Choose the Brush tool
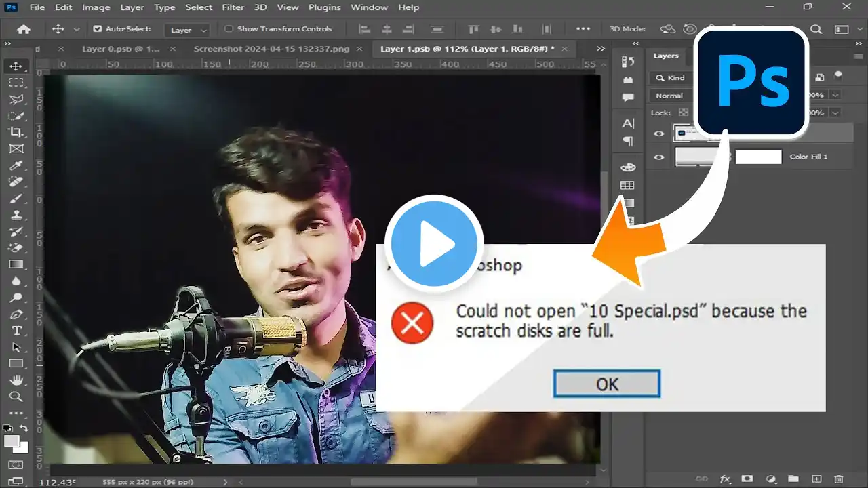868x488 pixels. [17, 198]
